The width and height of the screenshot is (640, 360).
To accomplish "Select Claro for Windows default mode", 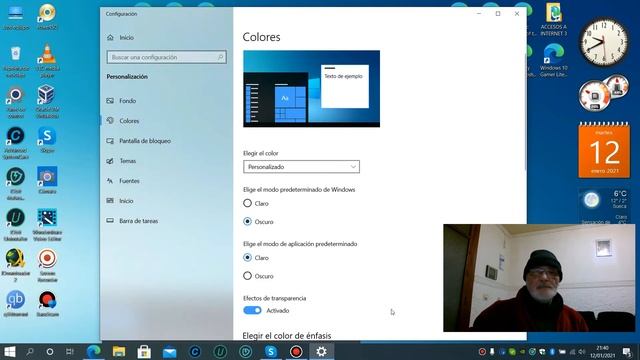I will (x=247, y=203).
